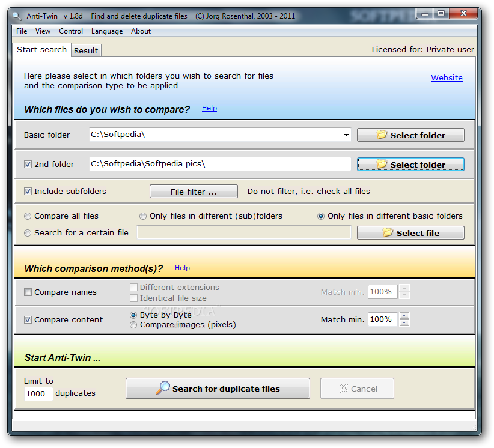Select Search for a certain file option

coord(28,233)
